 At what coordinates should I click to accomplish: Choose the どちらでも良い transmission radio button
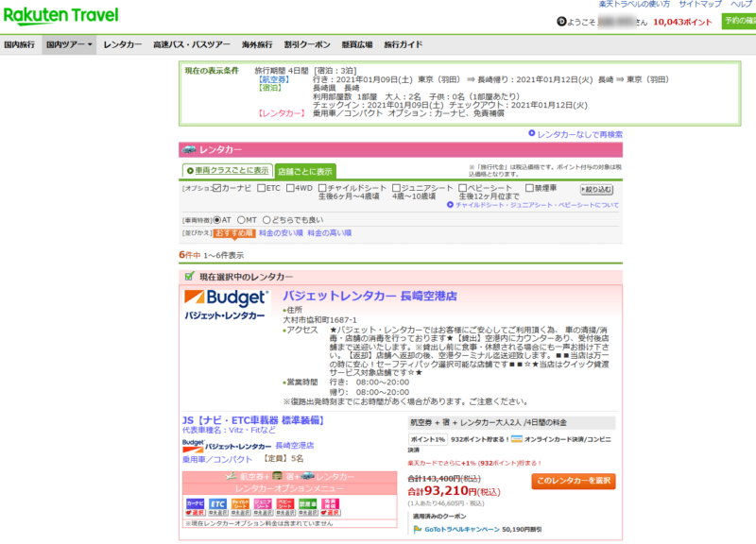(266, 220)
